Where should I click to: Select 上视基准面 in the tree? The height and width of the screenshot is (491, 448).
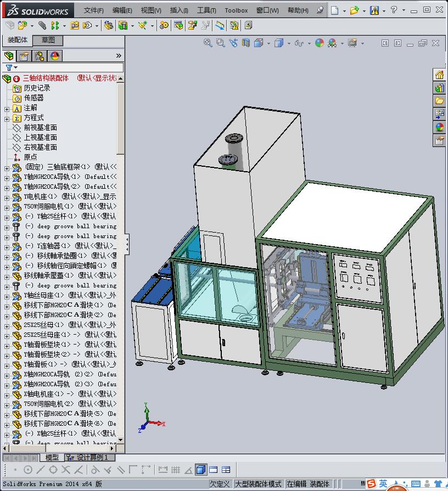tap(41, 138)
